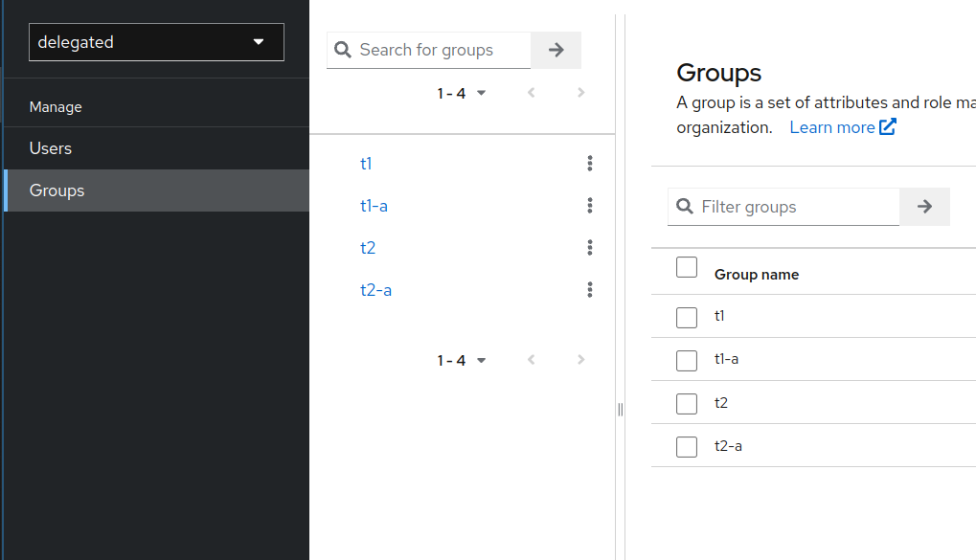Open the bottom 1-4 pagination dropdown
The width and height of the screenshot is (976, 560).
pos(462,359)
